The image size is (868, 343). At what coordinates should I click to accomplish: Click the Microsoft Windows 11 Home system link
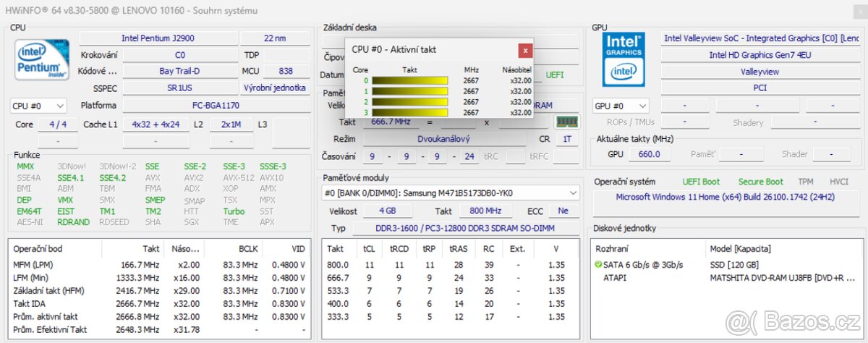point(724,197)
